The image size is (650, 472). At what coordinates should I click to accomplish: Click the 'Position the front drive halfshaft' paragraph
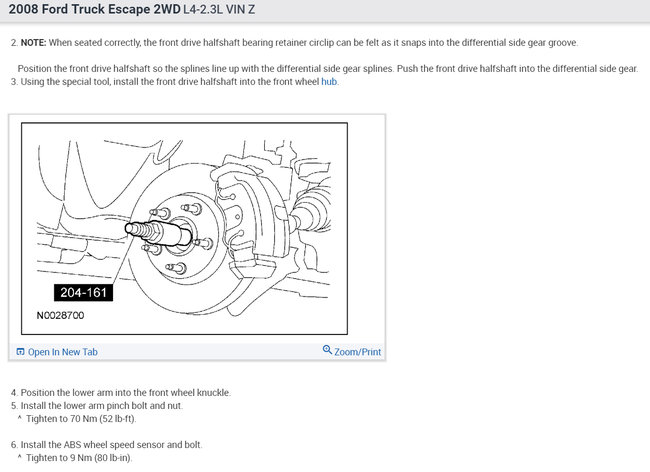(x=327, y=68)
